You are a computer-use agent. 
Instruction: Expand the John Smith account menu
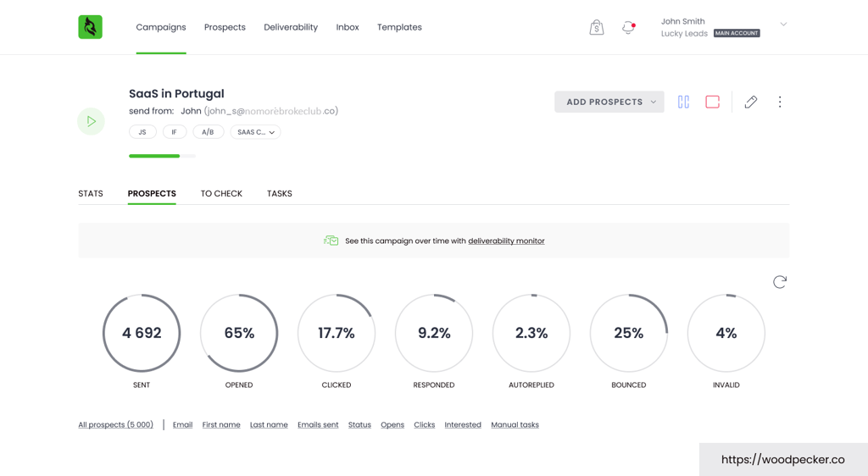pos(783,25)
